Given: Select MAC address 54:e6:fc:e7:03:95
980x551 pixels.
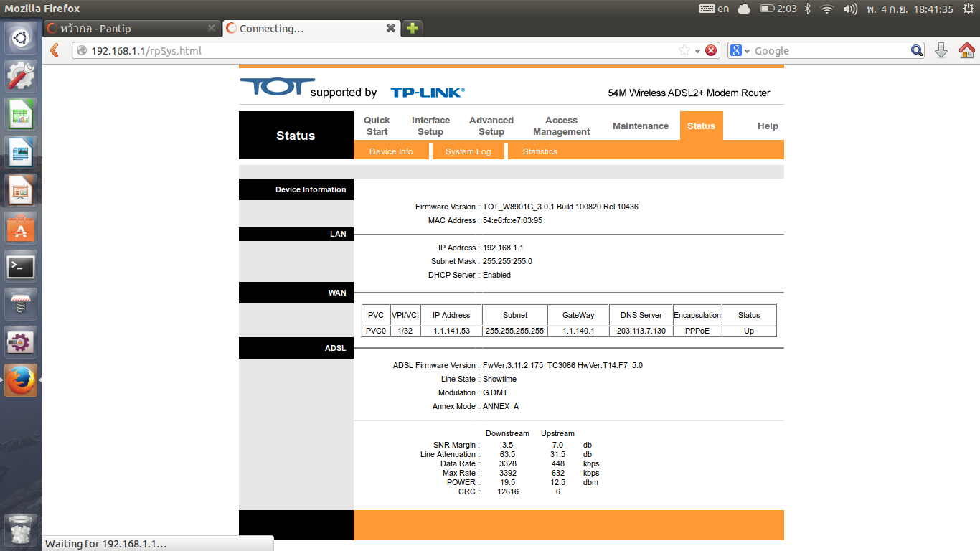Looking at the screenshot, I should click(512, 220).
